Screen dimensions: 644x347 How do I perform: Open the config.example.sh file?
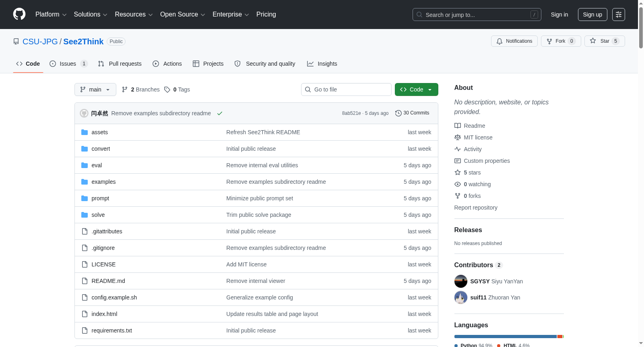pyautogui.click(x=114, y=297)
